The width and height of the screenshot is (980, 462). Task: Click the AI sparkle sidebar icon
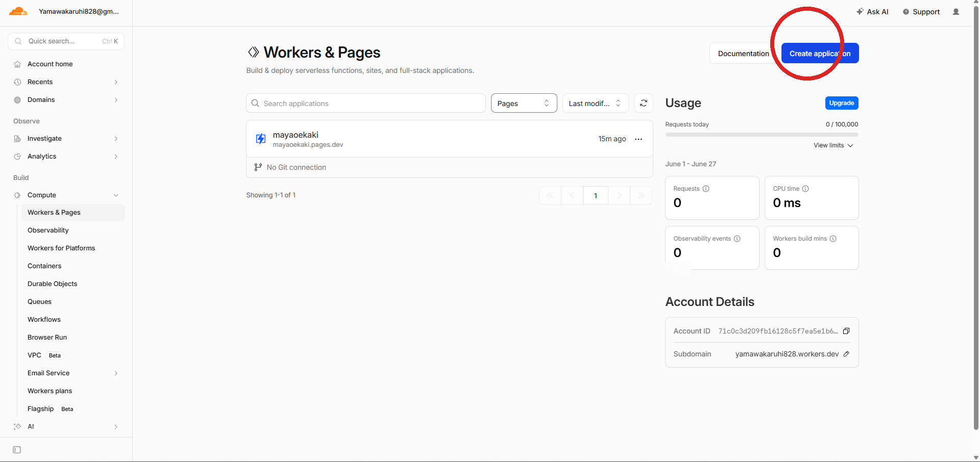coord(17,427)
